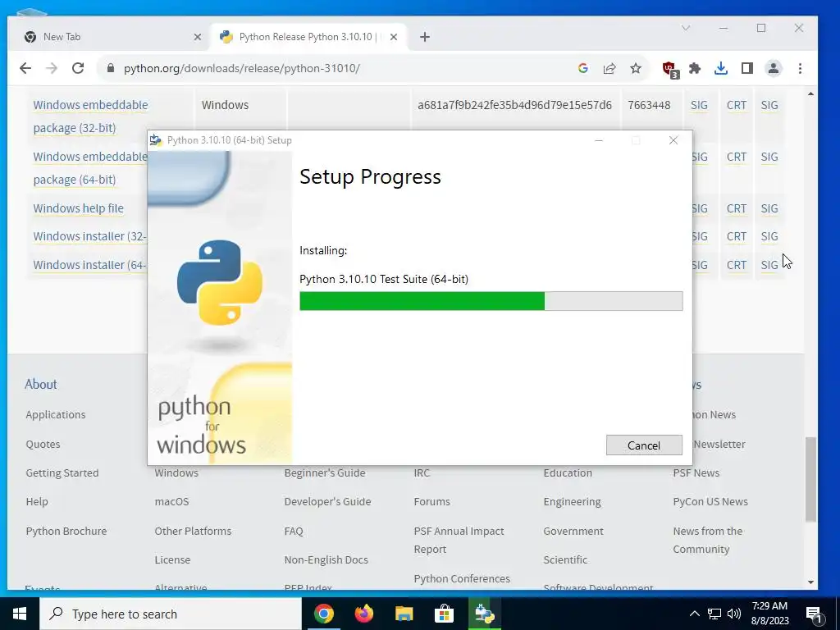Open File Explorer from the taskbar
The height and width of the screenshot is (630, 840).
(x=404, y=614)
